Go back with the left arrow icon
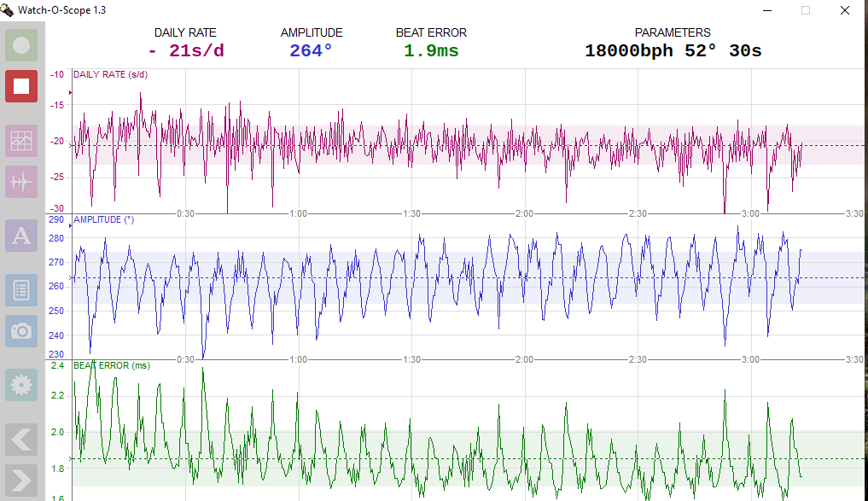 [21, 440]
